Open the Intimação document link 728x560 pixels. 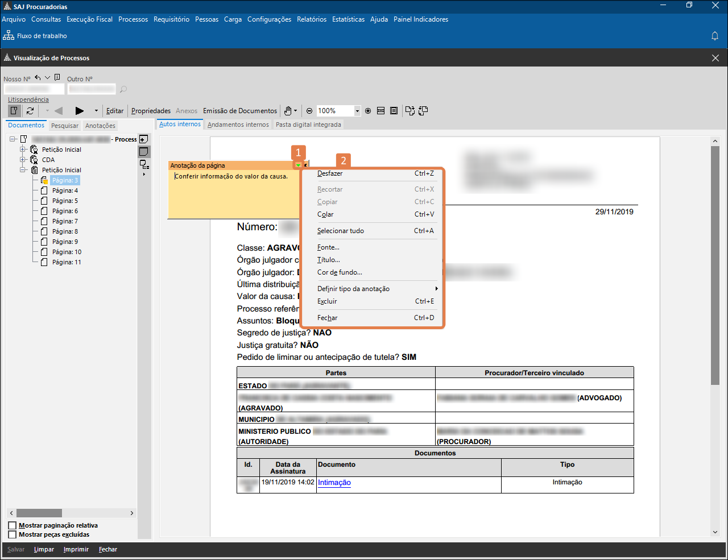coord(334,483)
